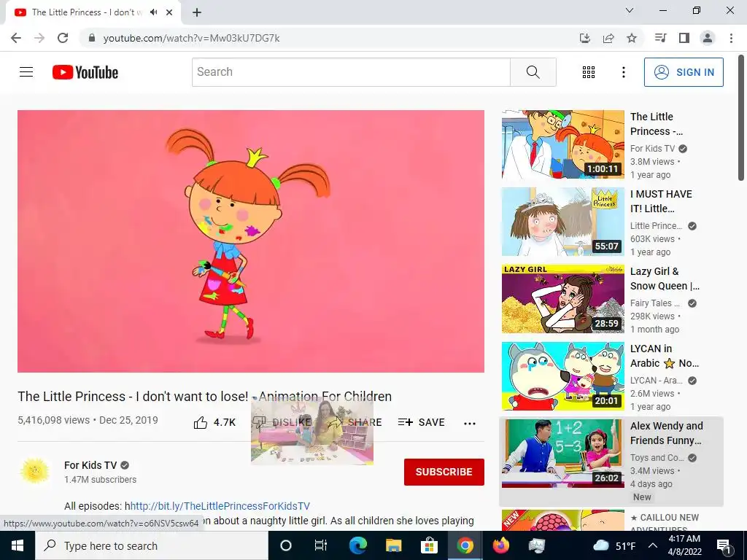
Task: Open I MUST HAVE IT! Little video thumbnail
Action: point(562,222)
